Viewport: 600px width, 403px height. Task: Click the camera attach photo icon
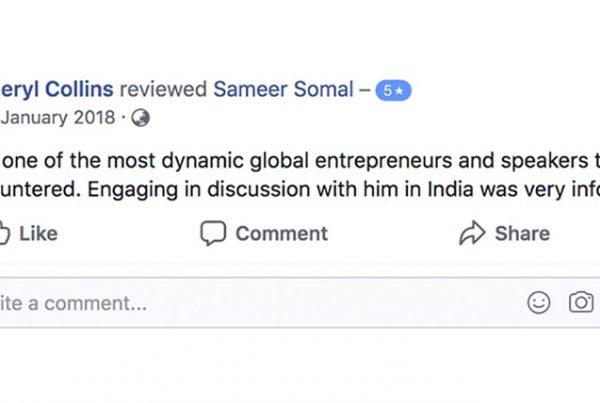(582, 303)
